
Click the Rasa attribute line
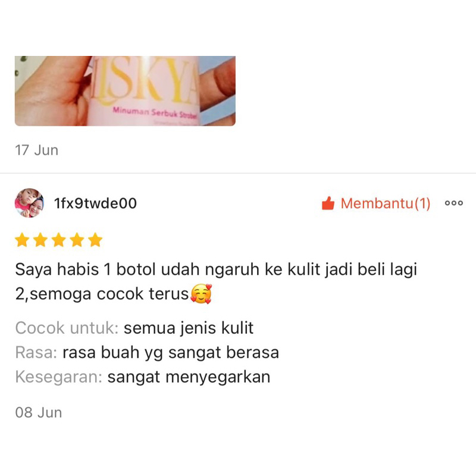[147, 353]
